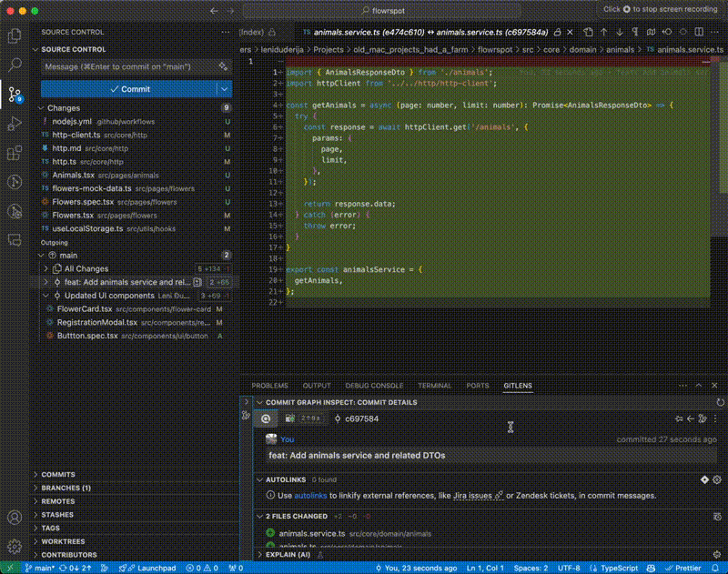Open the Extensions view
The width and height of the screenshot is (728, 574).
pos(15,153)
